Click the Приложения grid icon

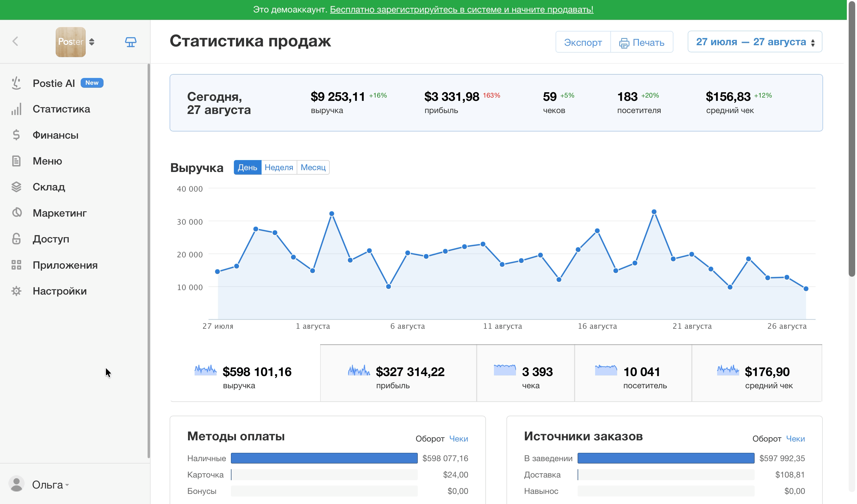[16, 265]
